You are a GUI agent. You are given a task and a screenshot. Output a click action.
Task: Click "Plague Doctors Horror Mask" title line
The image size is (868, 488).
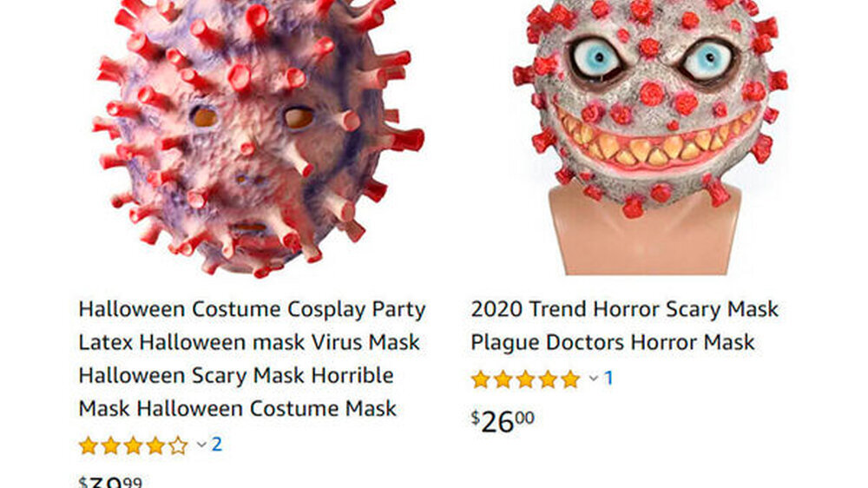[x=612, y=342]
